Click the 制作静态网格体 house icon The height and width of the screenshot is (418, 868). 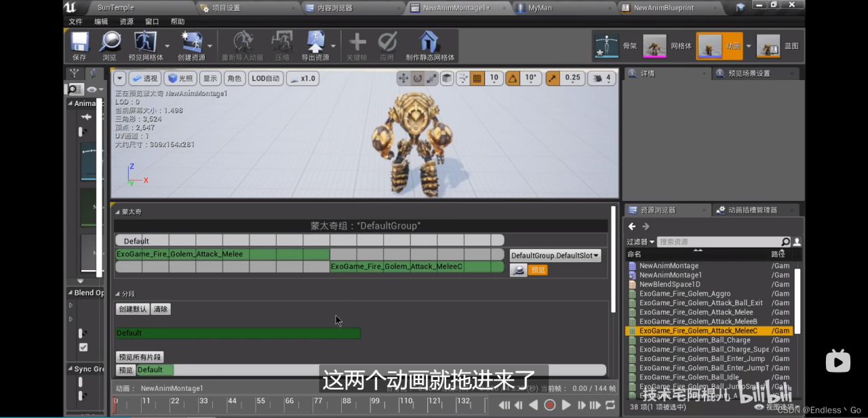point(429,42)
